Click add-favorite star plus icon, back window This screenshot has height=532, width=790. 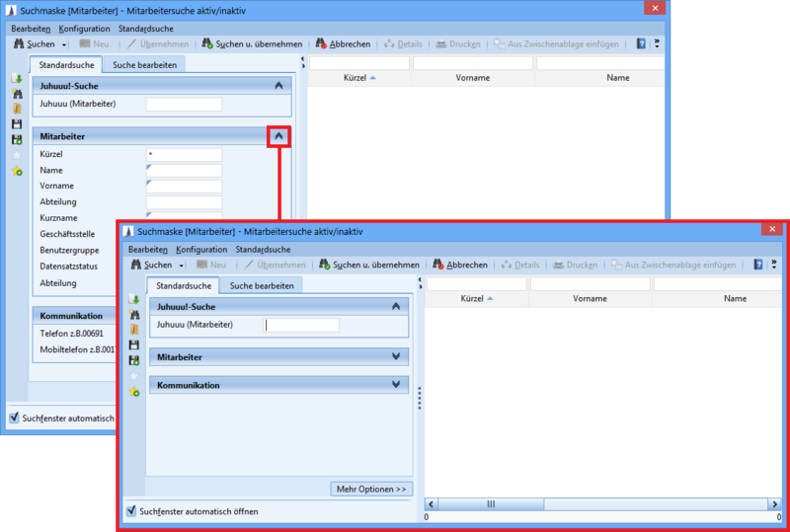17,171
